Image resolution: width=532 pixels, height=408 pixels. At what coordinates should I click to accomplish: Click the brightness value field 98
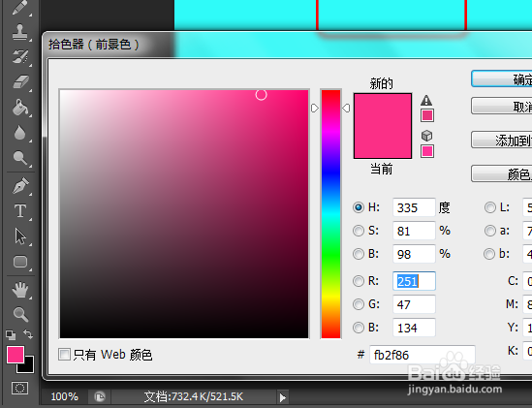coord(414,254)
